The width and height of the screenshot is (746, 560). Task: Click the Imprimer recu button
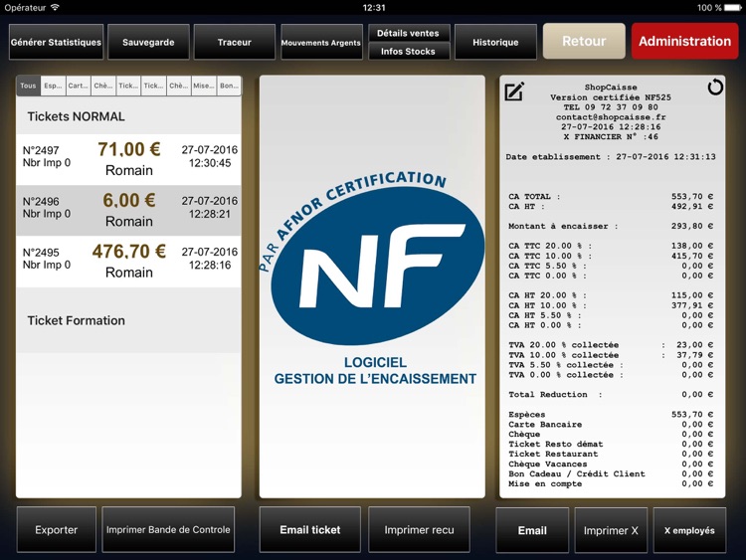[x=419, y=529]
